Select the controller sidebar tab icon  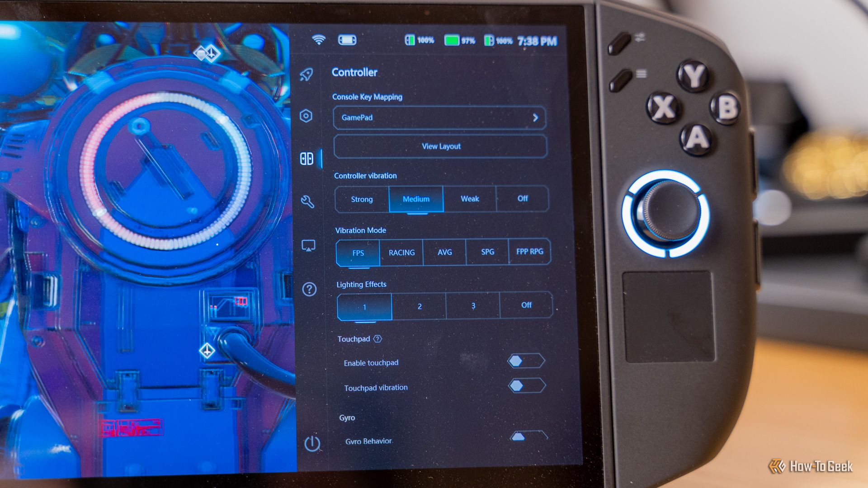307,159
